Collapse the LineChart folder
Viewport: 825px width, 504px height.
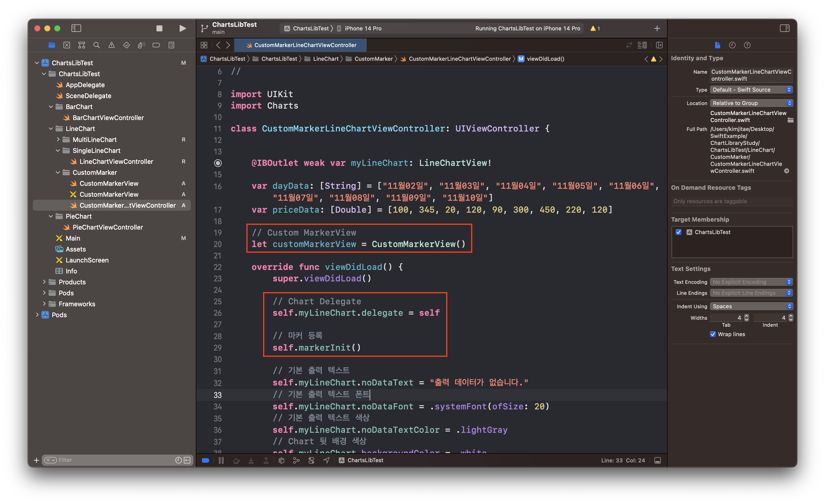pos(51,129)
